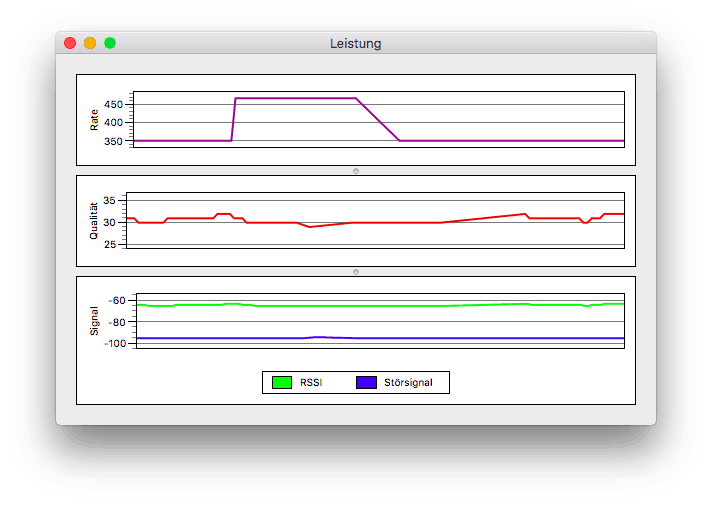Click the green RSSI legend color swatch
This screenshot has height=505, width=712.
(x=281, y=382)
